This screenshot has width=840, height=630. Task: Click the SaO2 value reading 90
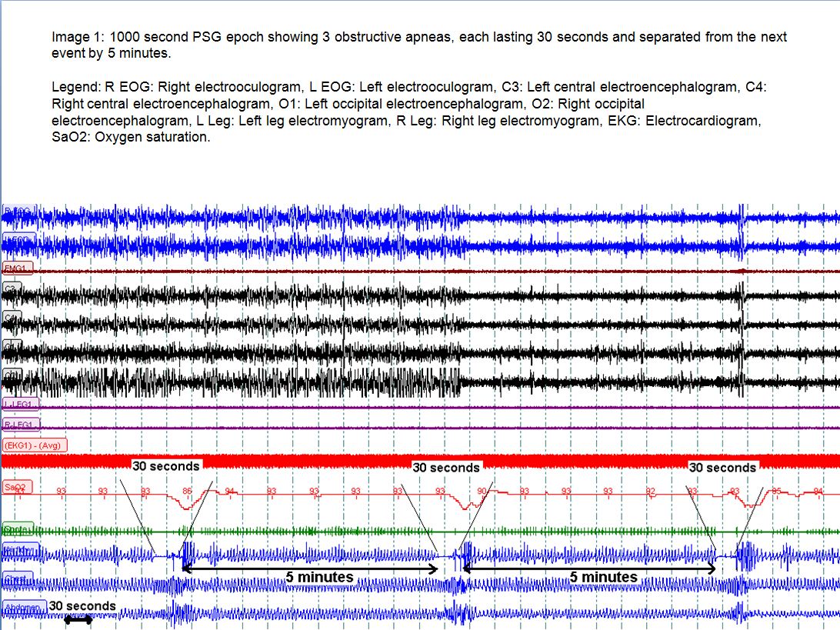482,491
